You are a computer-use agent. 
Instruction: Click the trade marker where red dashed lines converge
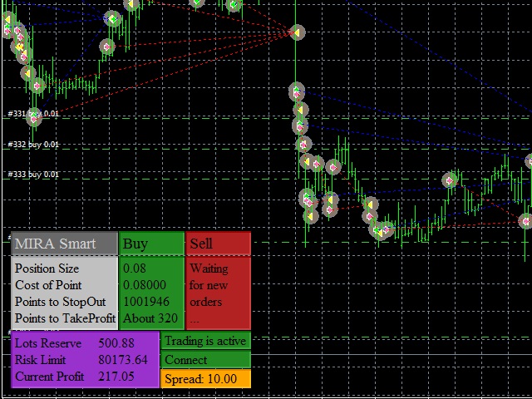pyautogui.click(x=297, y=32)
